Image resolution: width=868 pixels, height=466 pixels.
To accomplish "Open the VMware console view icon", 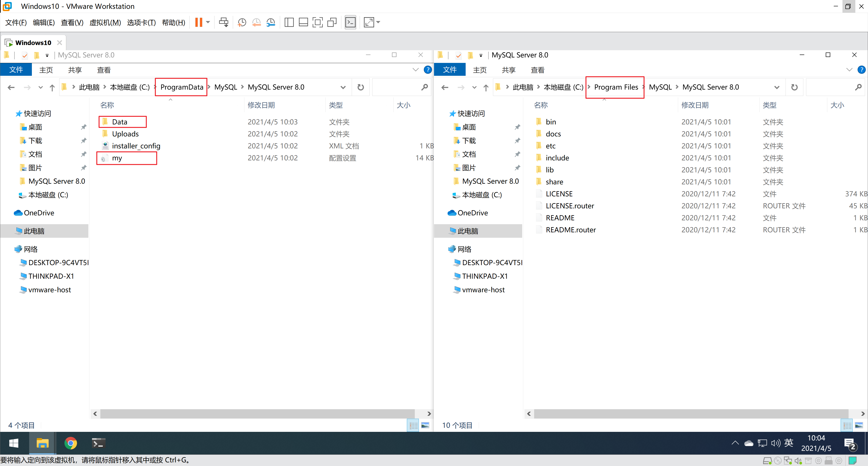I will [x=350, y=23].
